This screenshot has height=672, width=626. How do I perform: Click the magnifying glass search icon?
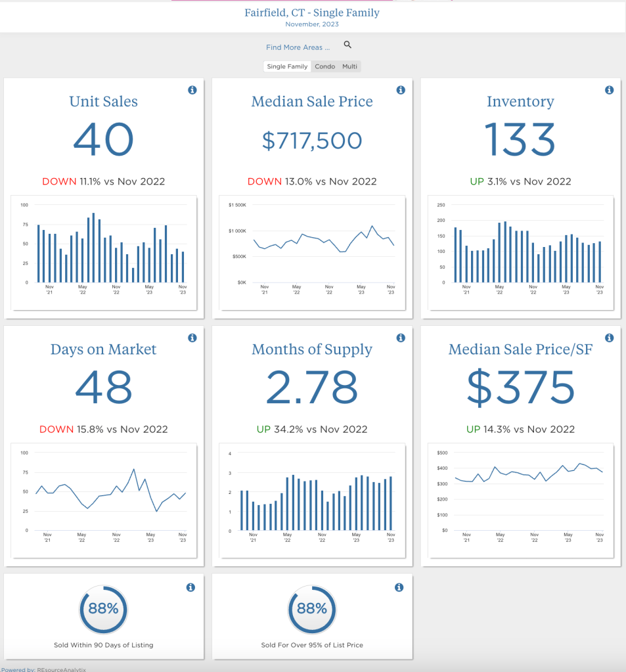click(347, 45)
